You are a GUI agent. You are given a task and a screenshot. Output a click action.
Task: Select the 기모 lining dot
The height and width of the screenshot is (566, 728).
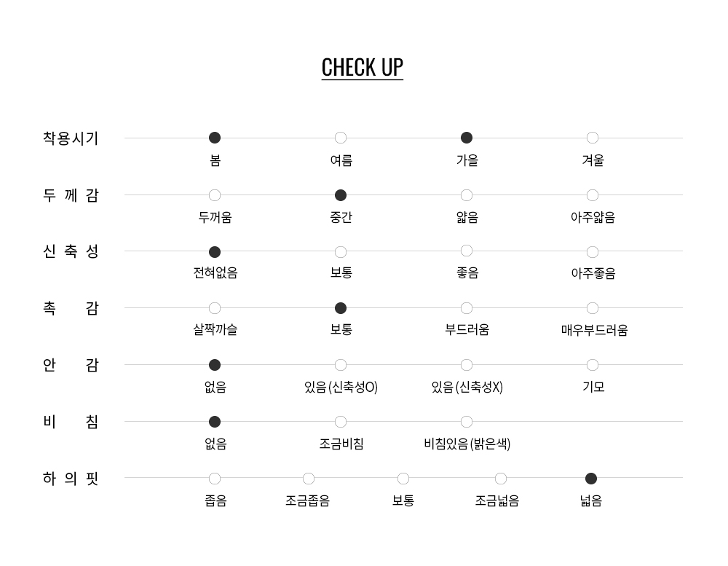click(593, 365)
